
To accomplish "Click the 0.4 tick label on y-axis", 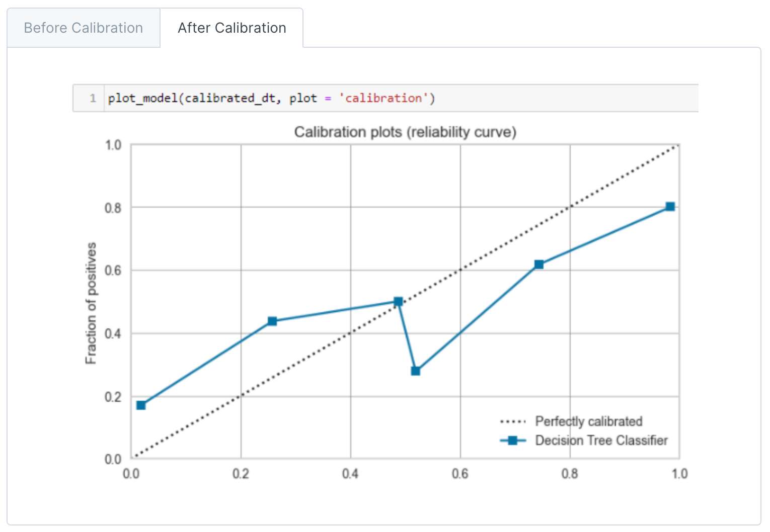I will 113,334.
